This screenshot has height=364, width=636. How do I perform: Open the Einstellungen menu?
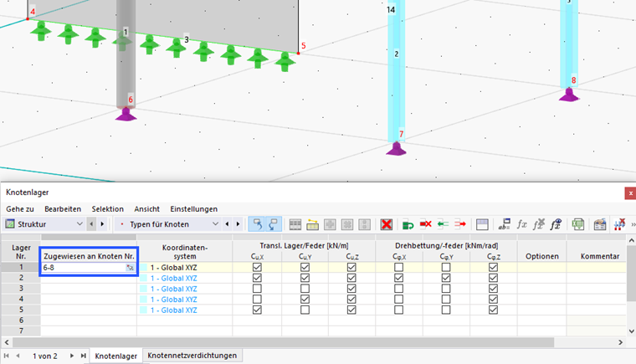click(x=194, y=209)
